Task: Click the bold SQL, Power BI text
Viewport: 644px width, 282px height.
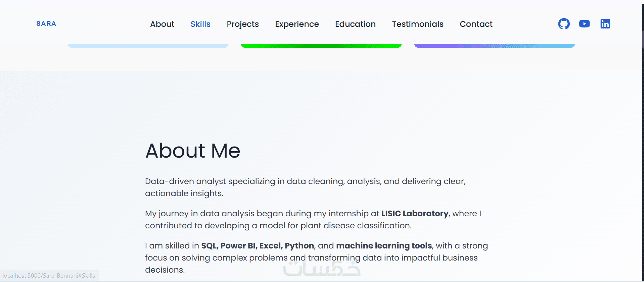Action: click(229, 246)
